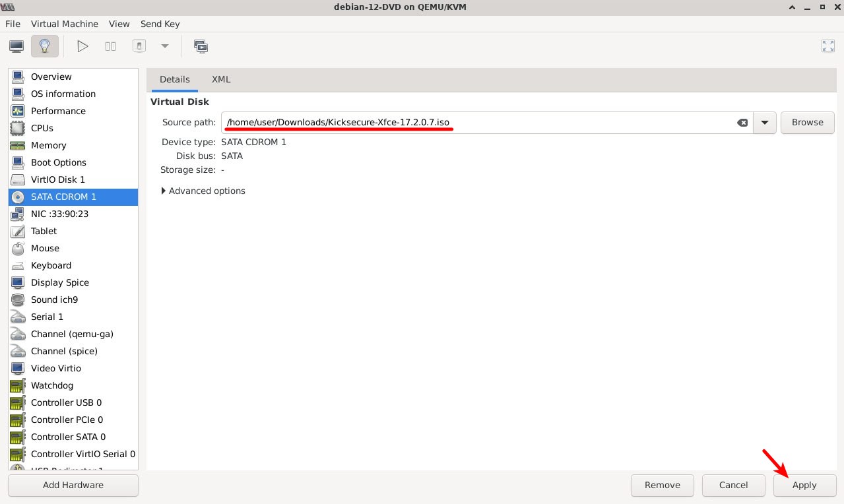Open the Virtual Machine menu
This screenshot has height=504, width=844.
tap(65, 24)
